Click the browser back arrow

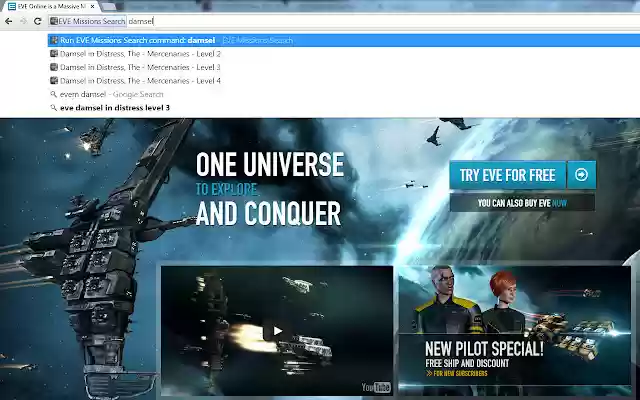[x=9, y=21]
